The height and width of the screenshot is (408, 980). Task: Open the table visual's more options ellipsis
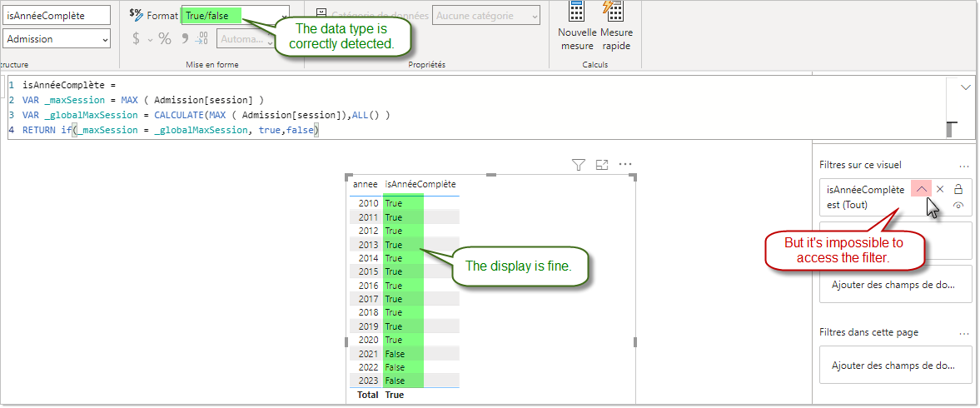pos(625,164)
